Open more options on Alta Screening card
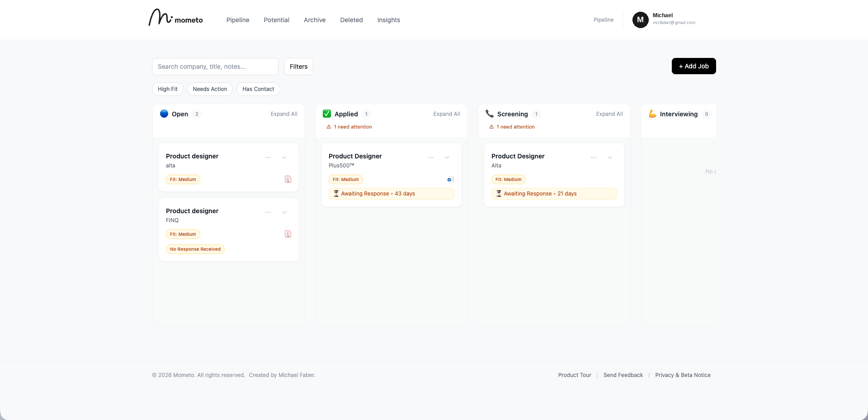 (594, 157)
